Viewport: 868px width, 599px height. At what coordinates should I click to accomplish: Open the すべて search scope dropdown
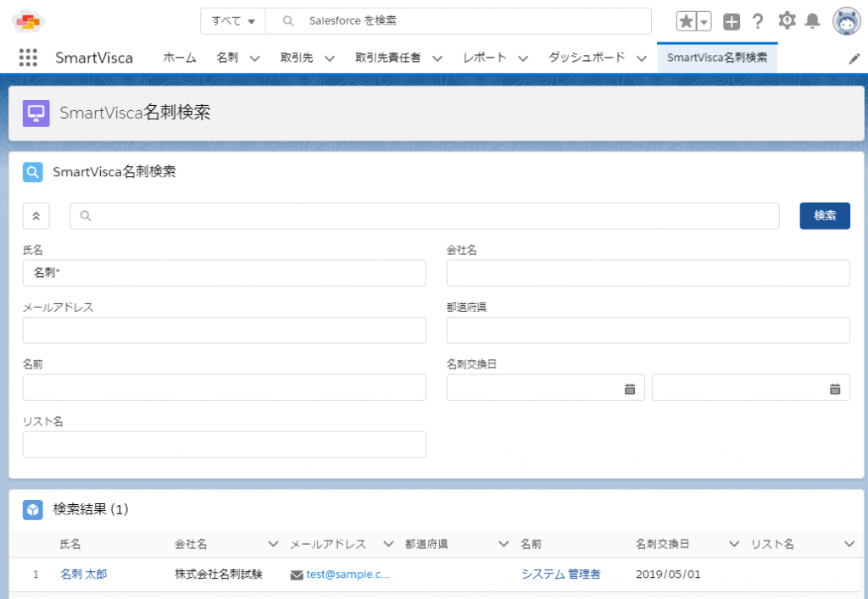coord(233,21)
